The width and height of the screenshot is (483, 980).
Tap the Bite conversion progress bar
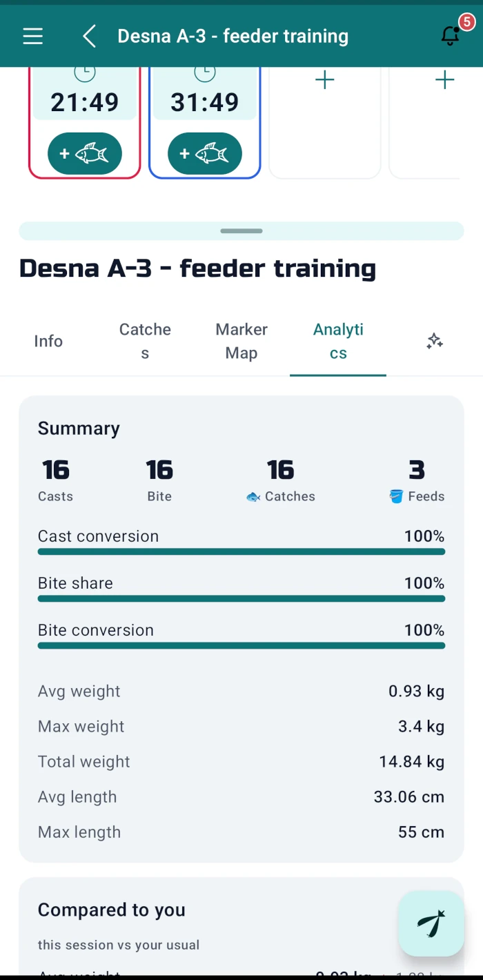click(x=241, y=645)
